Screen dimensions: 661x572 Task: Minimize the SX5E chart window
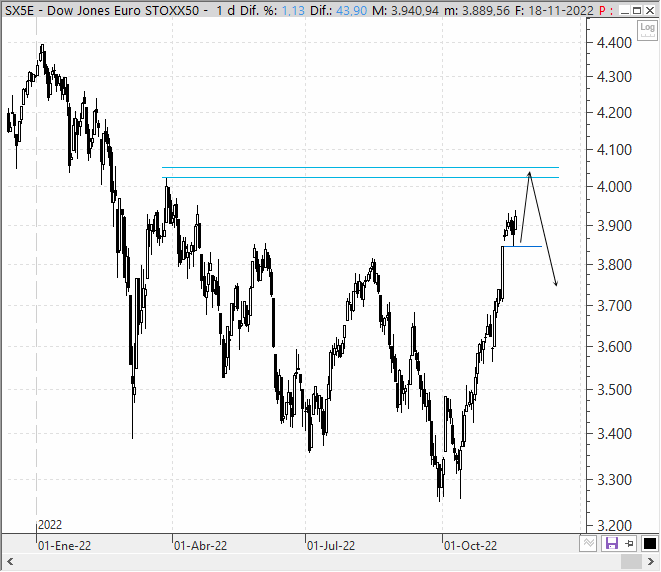point(625,10)
